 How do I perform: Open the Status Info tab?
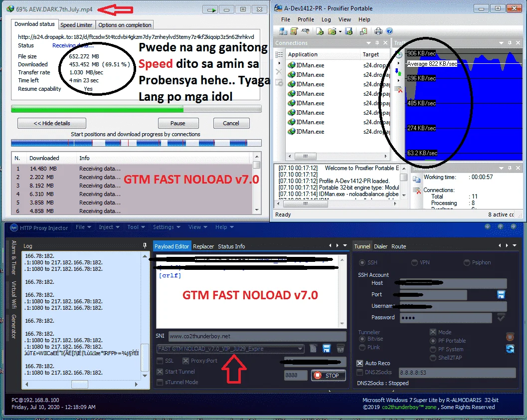[231, 246]
